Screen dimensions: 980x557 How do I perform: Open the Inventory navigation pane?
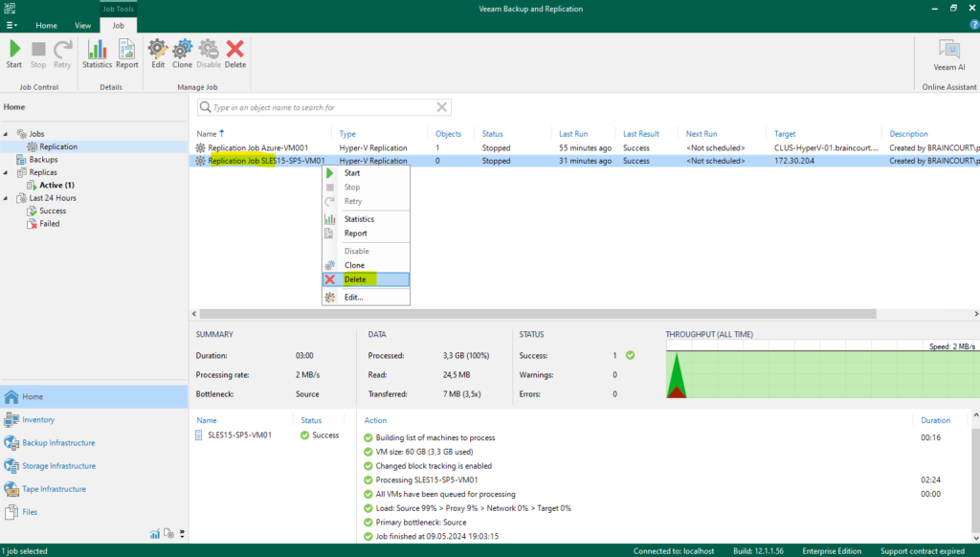(x=94, y=420)
